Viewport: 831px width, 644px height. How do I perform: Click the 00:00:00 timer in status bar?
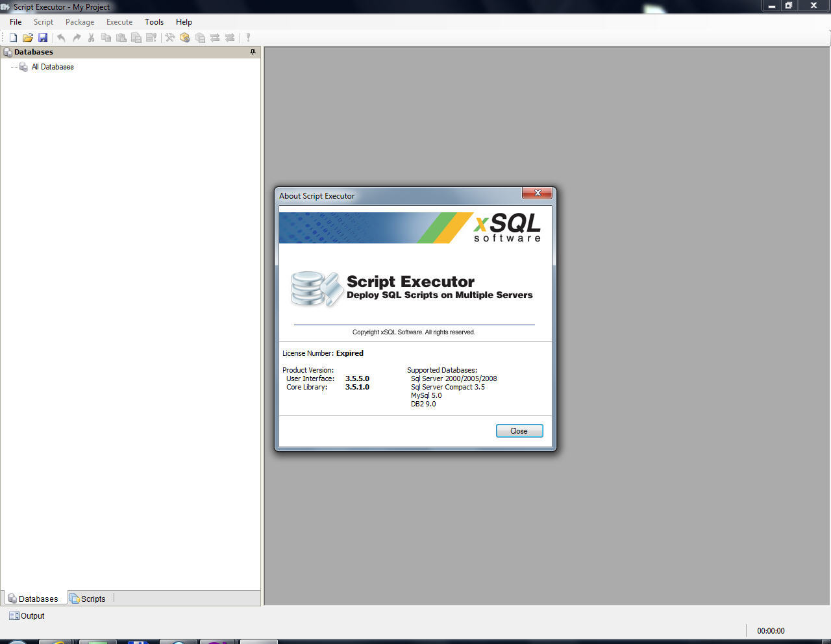tap(771, 631)
